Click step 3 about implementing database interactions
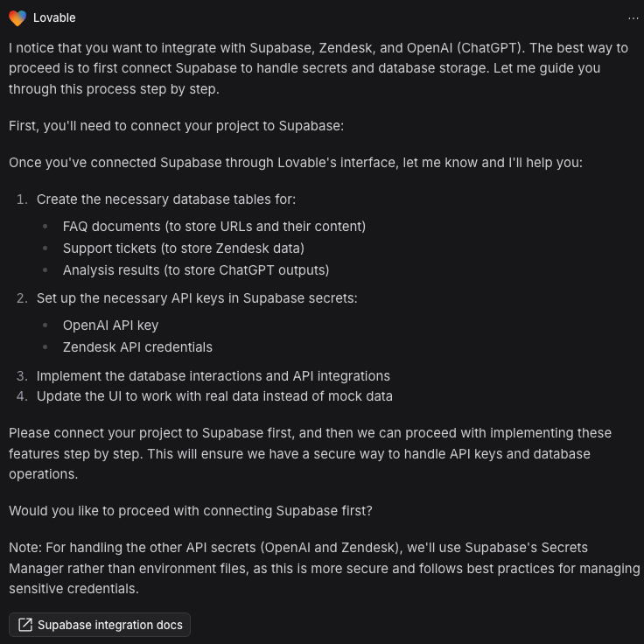The width and height of the screenshot is (644, 644). point(213,376)
